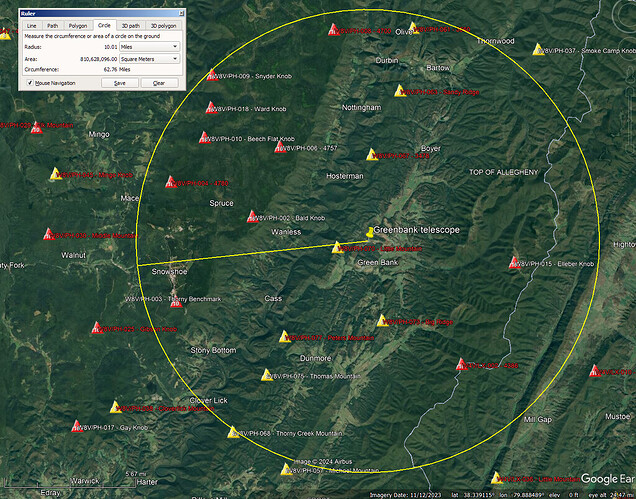636x499 pixels.
Task: Click the Cass place label
Action: pos(273,299)
